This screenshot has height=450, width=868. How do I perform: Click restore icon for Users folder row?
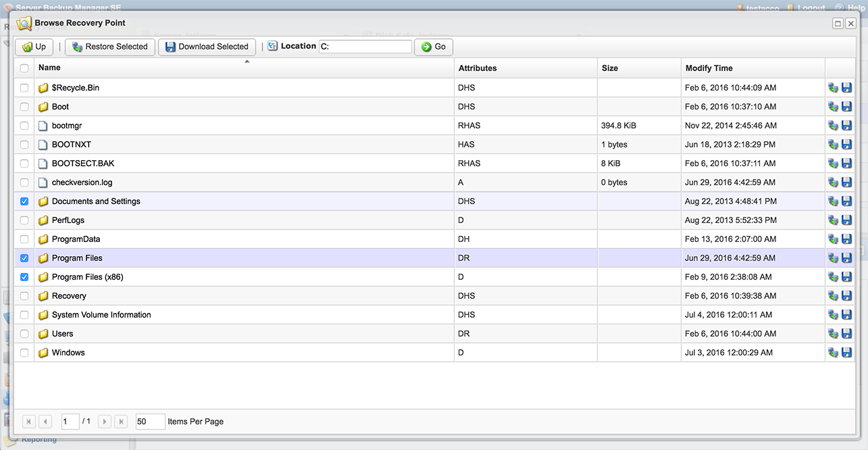pyautogui.click(x=833, y=334)
